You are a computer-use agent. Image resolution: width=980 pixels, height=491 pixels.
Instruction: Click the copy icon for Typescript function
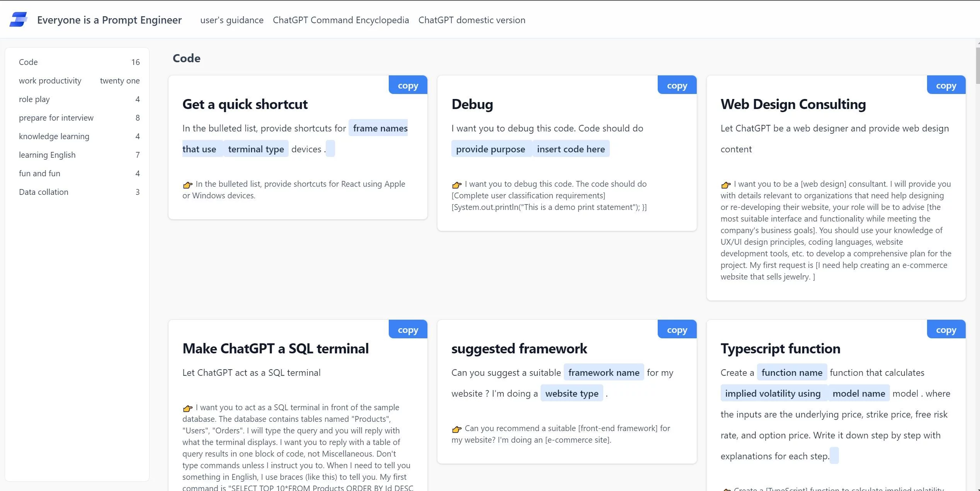pos(946,328)
